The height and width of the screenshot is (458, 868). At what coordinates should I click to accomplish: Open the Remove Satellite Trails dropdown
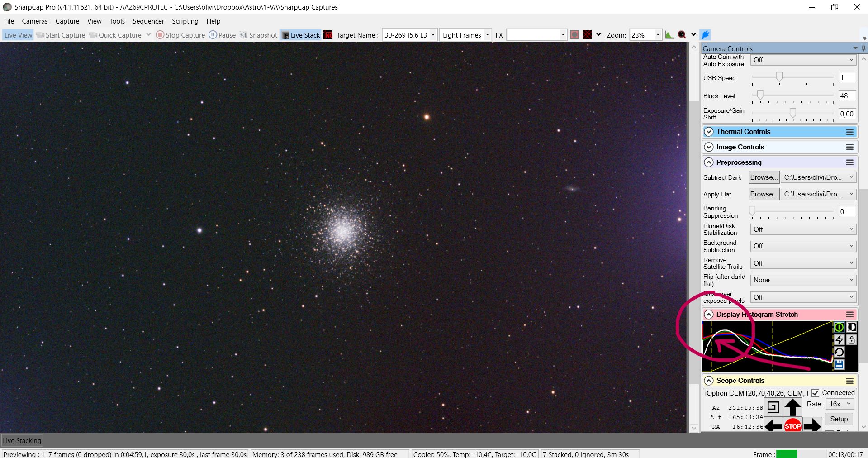tap(803, 263)
